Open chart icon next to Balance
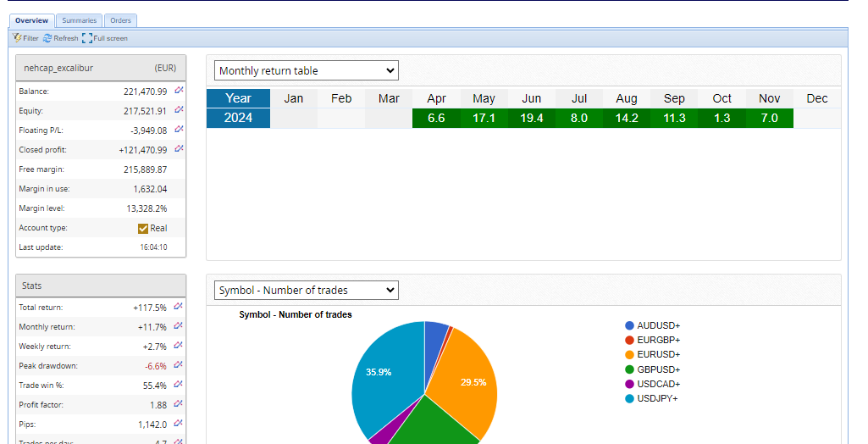Image resolution: width=868 pixels, height=444 pixels. (x=179, y=91)
